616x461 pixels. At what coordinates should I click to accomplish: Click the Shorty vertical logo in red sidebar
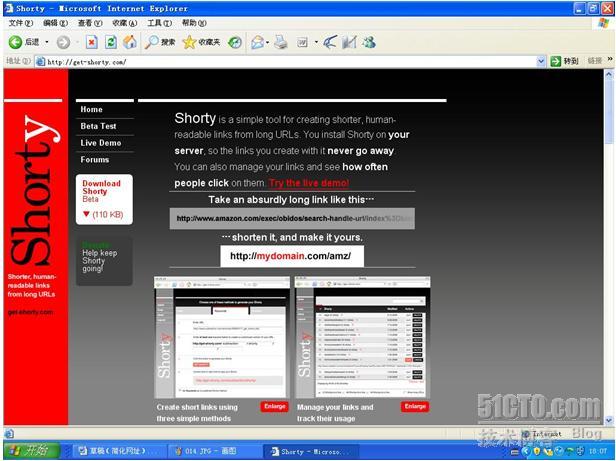tap(35, 190)
